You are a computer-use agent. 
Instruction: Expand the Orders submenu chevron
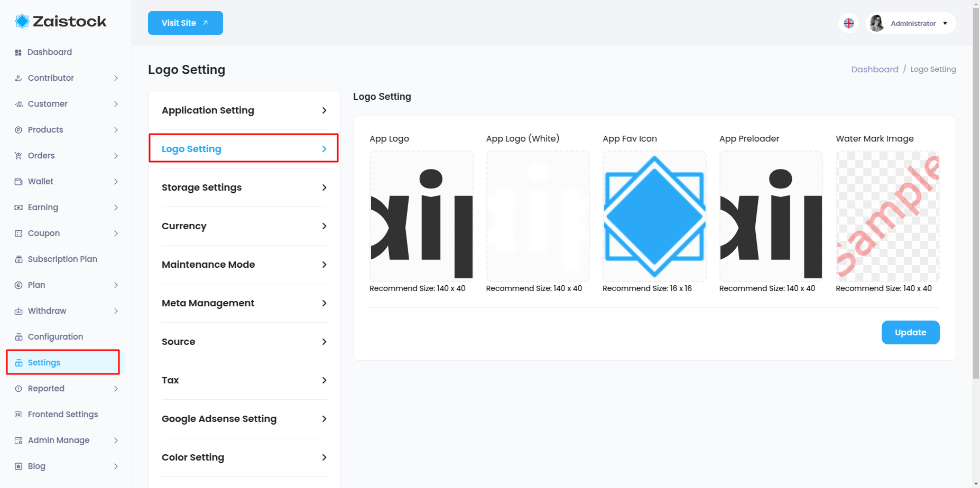click(x=116, y=156)
